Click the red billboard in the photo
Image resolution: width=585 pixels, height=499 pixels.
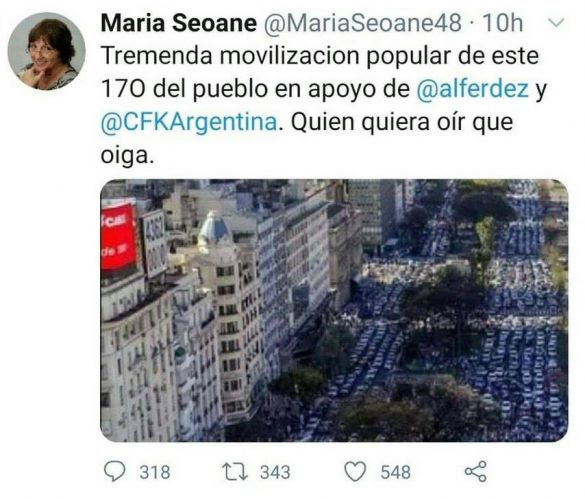118,237
